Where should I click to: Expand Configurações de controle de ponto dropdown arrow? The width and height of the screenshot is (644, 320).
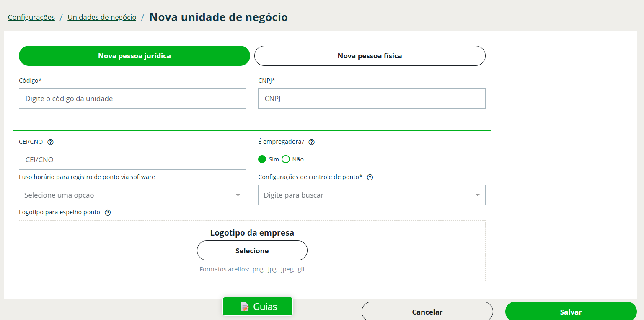tap(477, 195)
